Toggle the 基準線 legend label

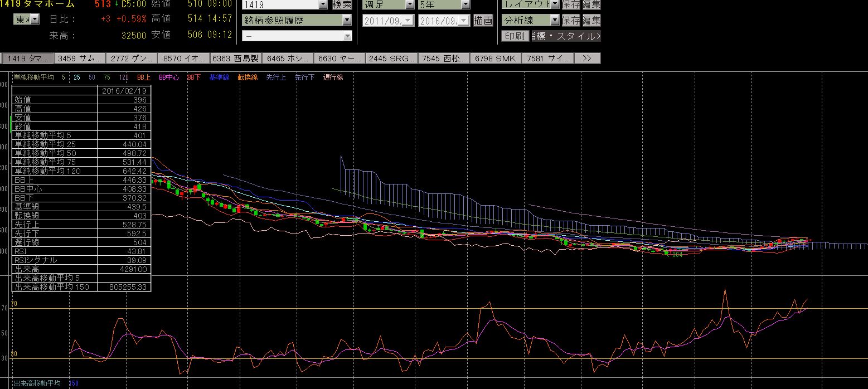(219, 77)
